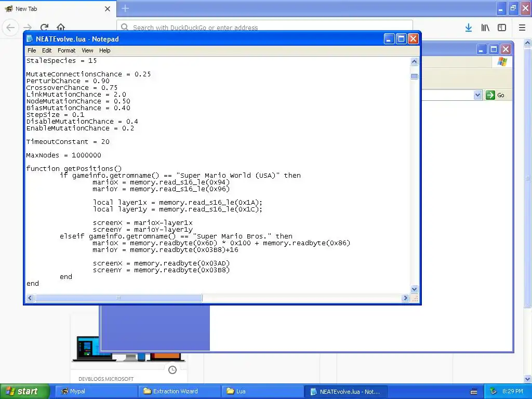
Task: Click the Super Mario World (USA) condition line
Action: (180, 176)
